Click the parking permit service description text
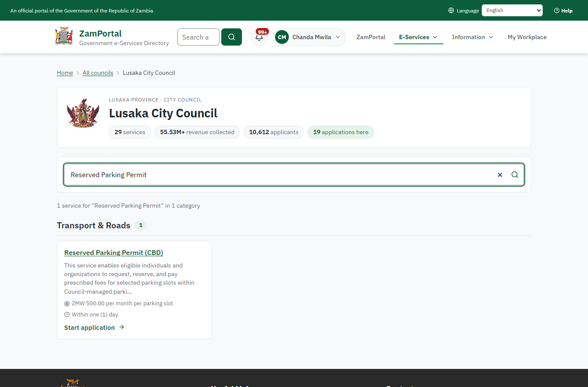The width and height of the screenshot is (588, 387). point(129,279)
